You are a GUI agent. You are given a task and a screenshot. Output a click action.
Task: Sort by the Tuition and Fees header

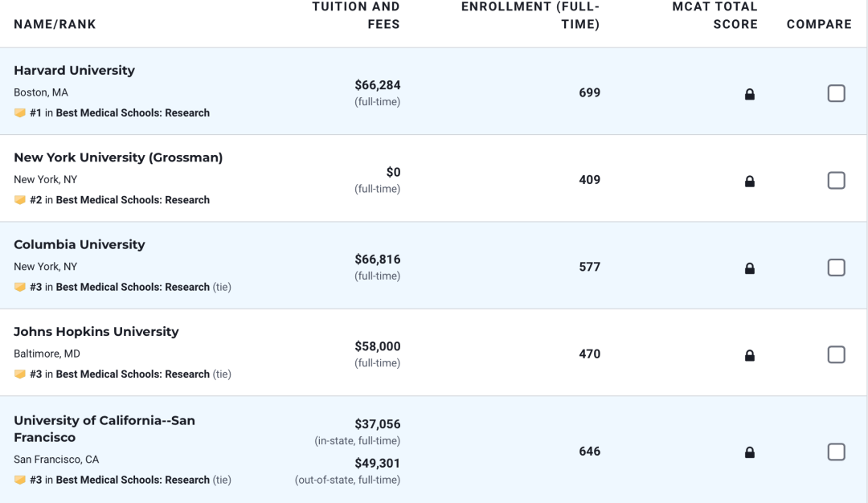(356, 15)
